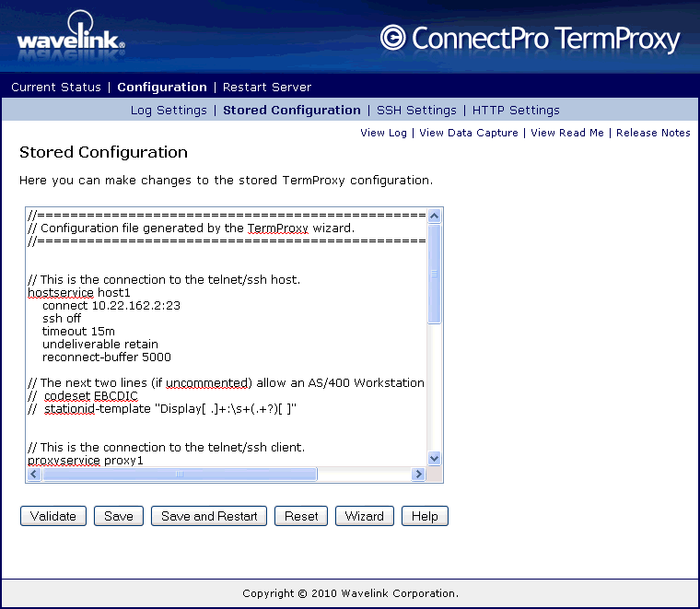Viewport: 700px width, 609px height.
Task: Click the Reset button
Action: coord(301,516)
